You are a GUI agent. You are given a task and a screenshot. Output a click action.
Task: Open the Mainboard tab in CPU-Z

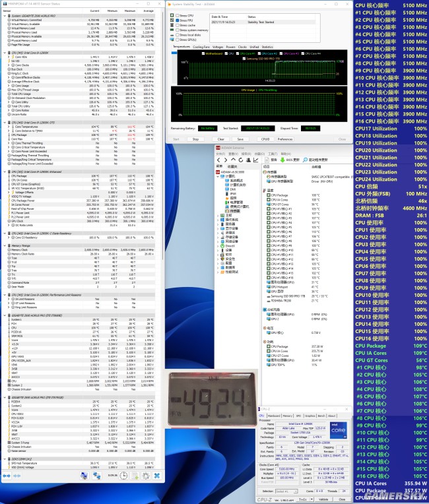coord(274,416)
